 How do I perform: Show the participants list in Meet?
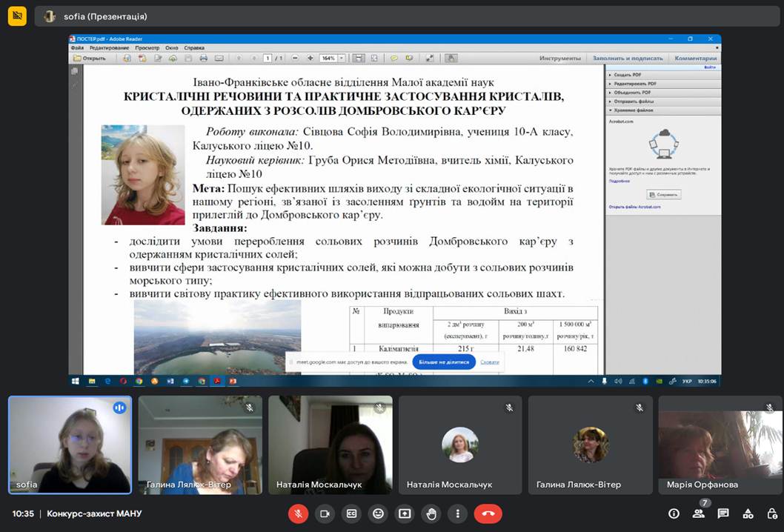click(699, 513)
